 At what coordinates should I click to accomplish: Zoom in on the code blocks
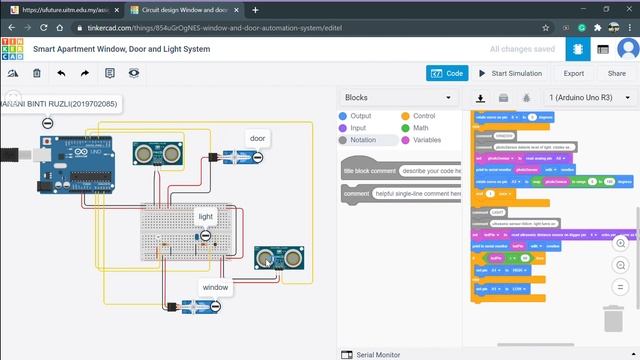620,243
